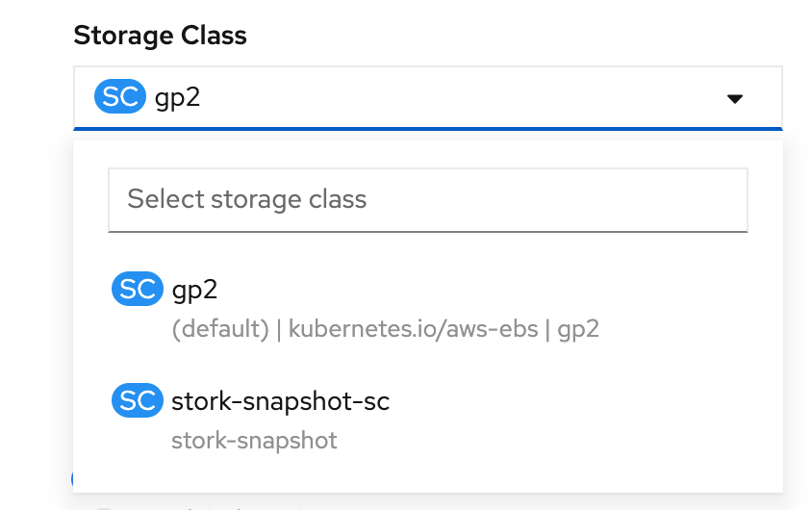
Task: Click the SC badge beside stork-snapshot-sc
Action: tap(138, 401)
